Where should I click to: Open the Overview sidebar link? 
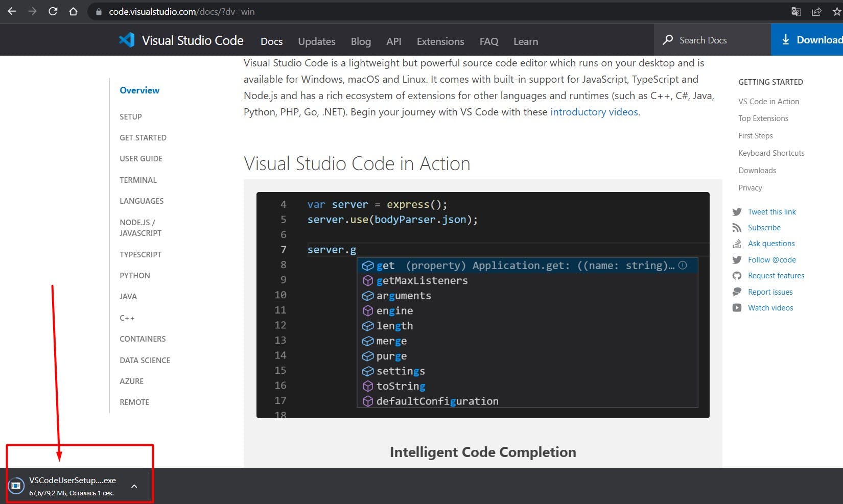[139, 90]
